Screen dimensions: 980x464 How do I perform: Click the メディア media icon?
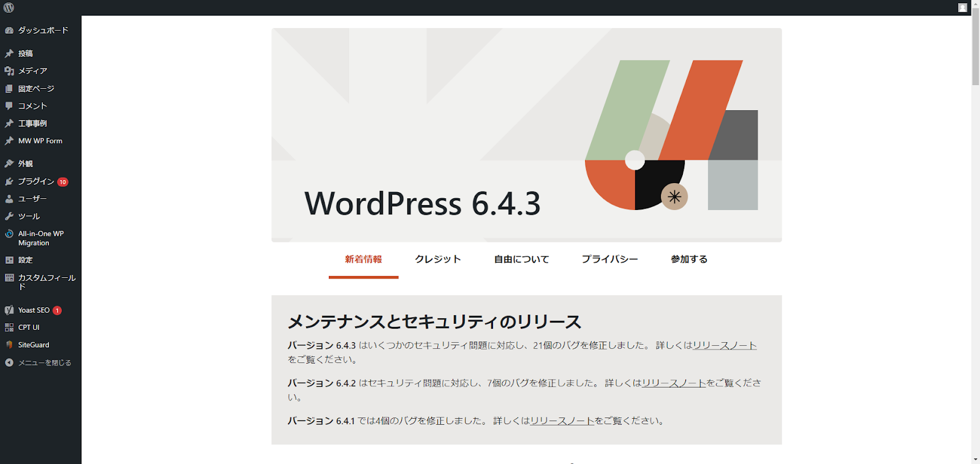(9, 71)
